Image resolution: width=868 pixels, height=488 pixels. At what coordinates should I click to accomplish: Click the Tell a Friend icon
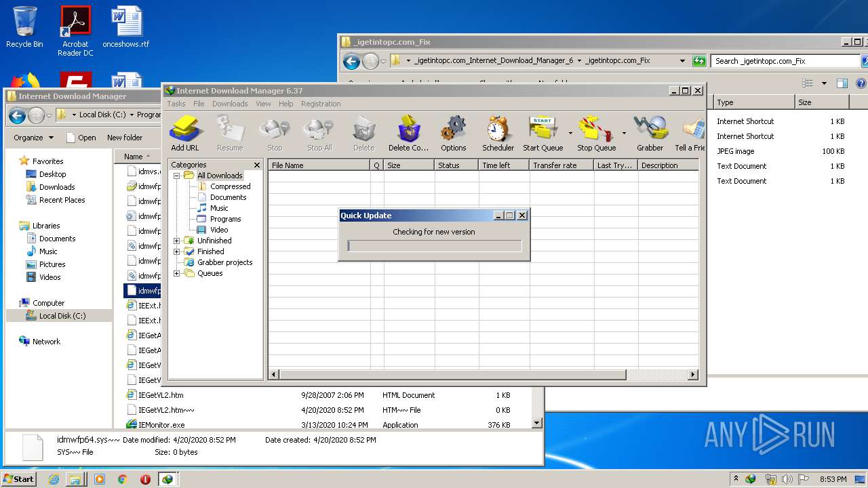click(690, 133)
